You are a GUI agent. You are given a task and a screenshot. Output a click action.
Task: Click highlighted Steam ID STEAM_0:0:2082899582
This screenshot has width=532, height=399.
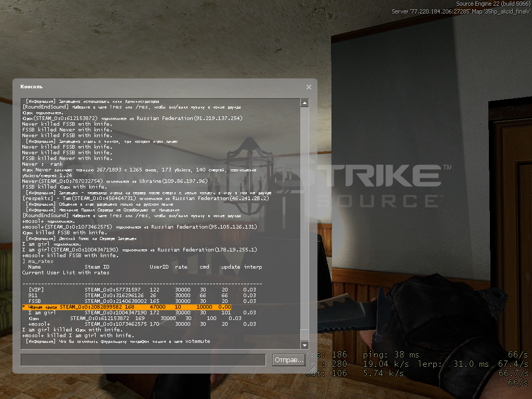pyautogui.click(x=91, y=307)
